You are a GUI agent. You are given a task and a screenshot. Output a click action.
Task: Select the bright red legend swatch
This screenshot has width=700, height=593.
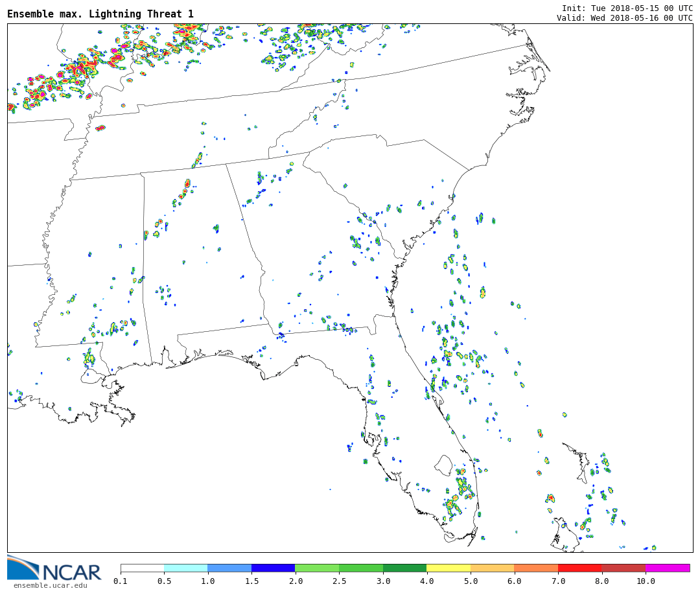tap(580, 568)
